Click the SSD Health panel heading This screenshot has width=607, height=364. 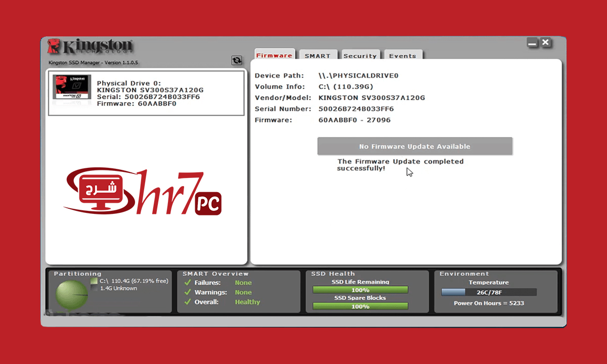pos(333,274)
